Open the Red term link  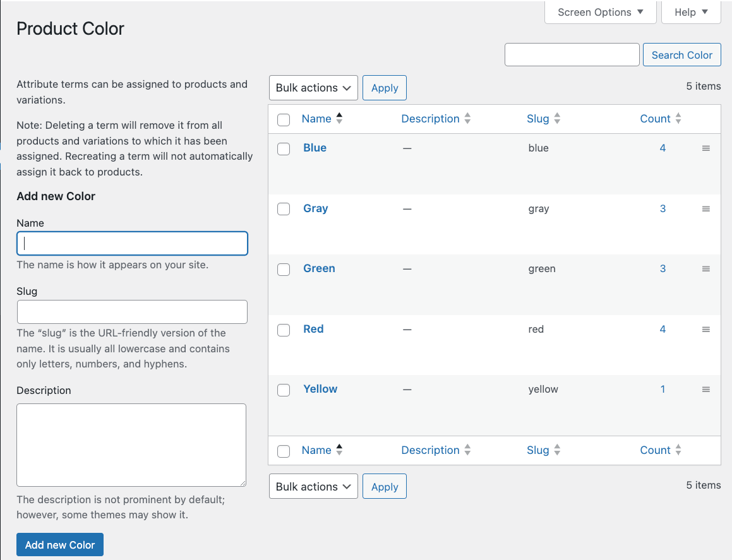tap(313, 329)
